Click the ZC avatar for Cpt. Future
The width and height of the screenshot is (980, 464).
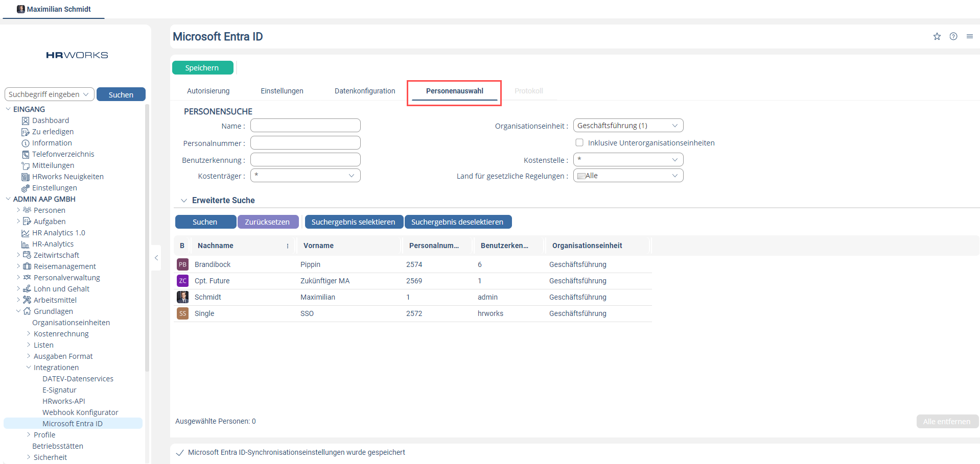[182, 281]
